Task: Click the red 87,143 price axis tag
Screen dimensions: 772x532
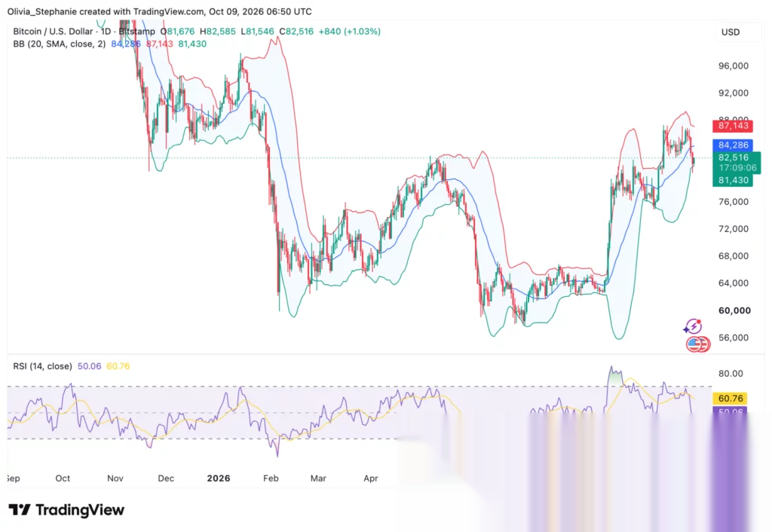Action: pyautogui.click(x=733, y=126)
